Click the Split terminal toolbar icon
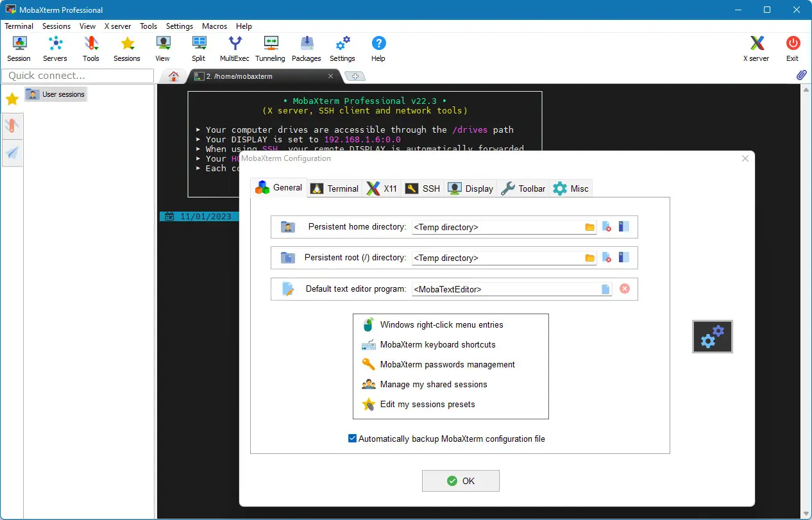 tap(199, 49)
